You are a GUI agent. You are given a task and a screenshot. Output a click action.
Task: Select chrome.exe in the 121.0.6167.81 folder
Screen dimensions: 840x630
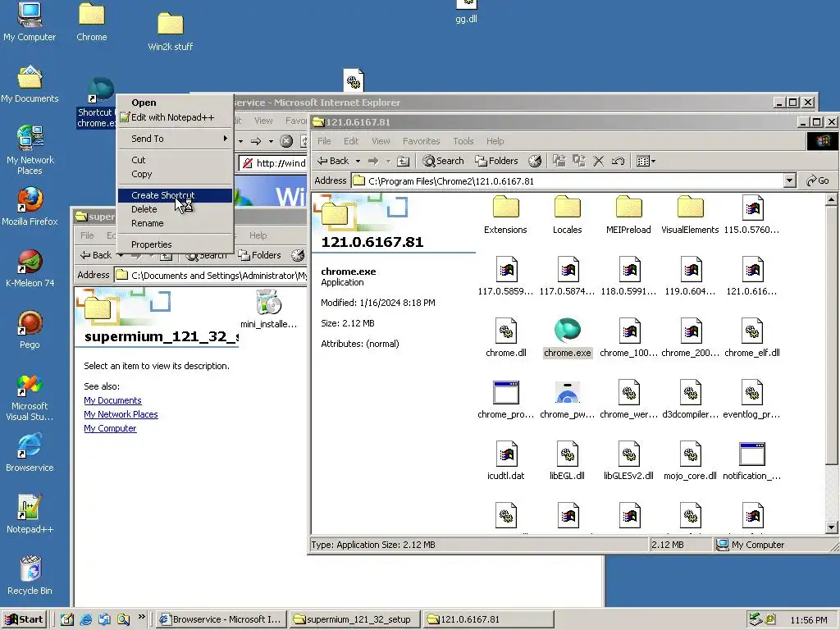tap(568, 337)
